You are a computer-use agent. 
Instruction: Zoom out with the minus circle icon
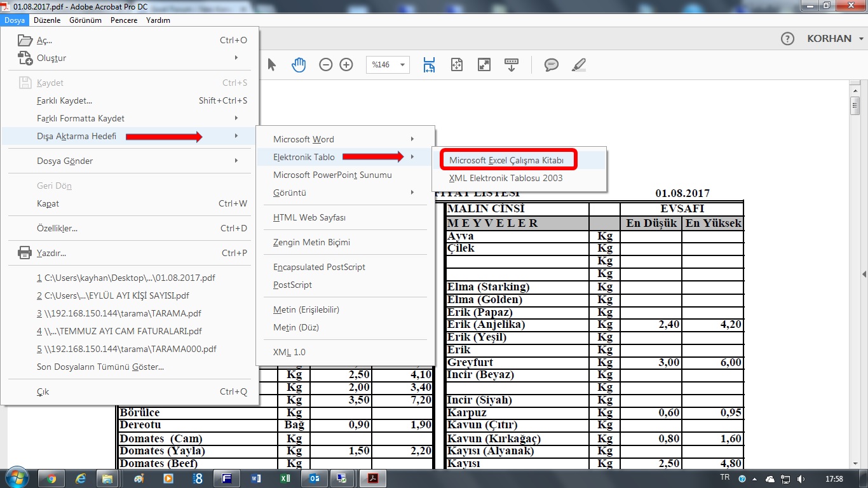click(326, 65)
